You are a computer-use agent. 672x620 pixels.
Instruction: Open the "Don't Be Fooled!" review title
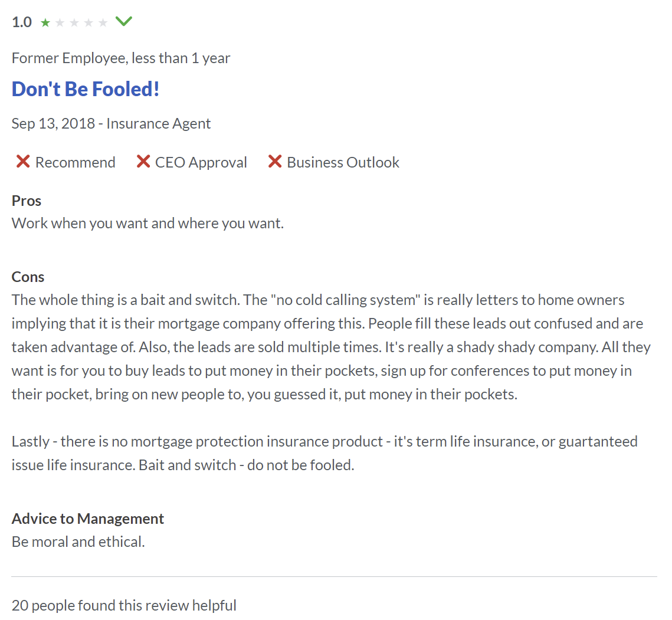(x=86, y=89)
